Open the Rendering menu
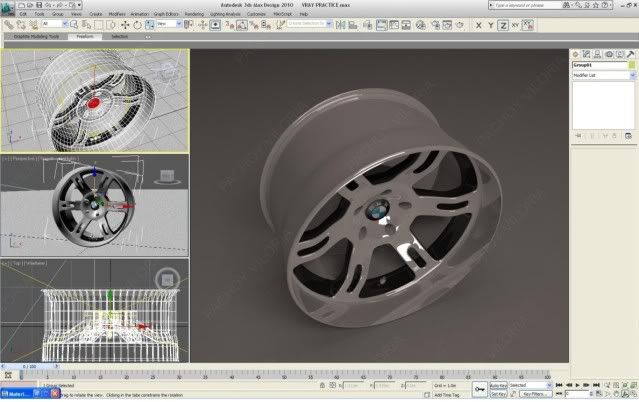 [194, 14]
